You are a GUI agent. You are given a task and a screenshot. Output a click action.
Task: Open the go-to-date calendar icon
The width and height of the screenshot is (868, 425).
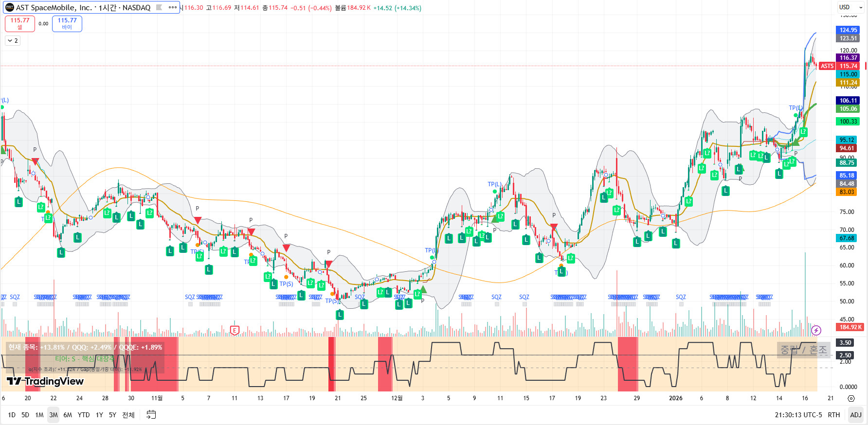pyautogui.click(x=151, y=415)
